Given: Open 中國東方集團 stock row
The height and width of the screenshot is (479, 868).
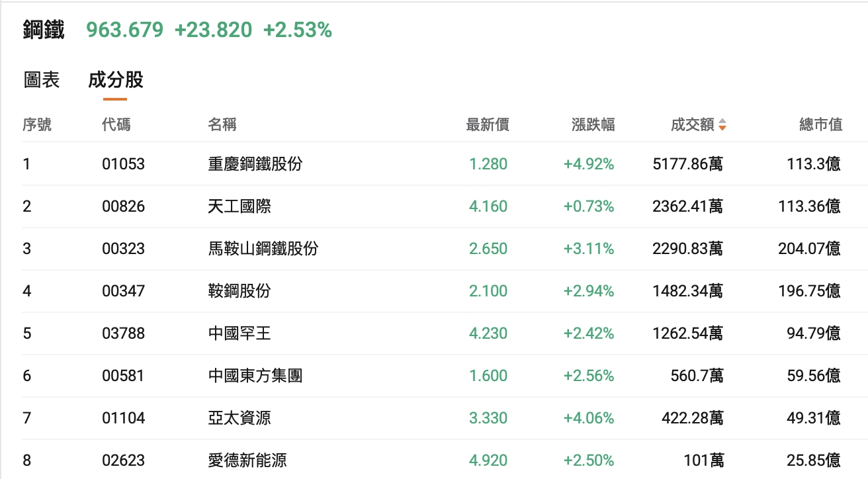Looking at the screenshot, I should (255, 375).
